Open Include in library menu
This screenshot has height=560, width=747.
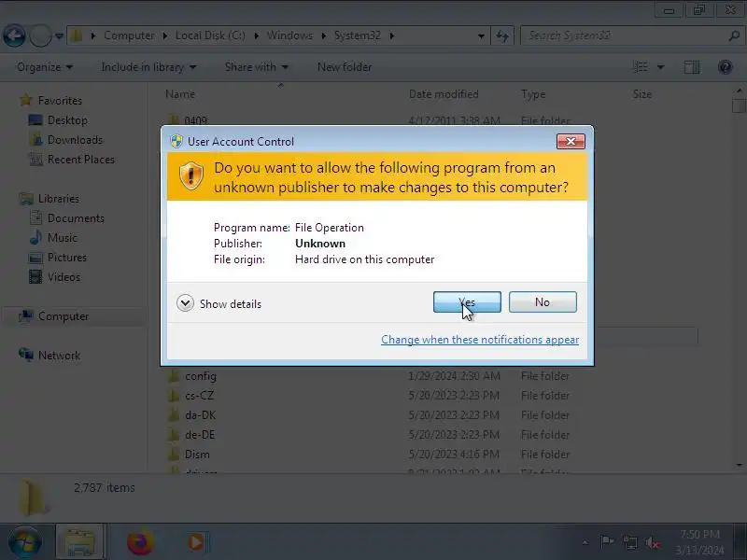click(148, 67)
